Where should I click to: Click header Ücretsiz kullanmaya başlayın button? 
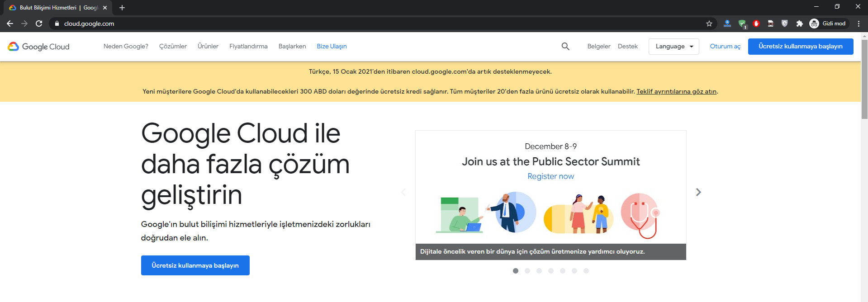point(801,47)
